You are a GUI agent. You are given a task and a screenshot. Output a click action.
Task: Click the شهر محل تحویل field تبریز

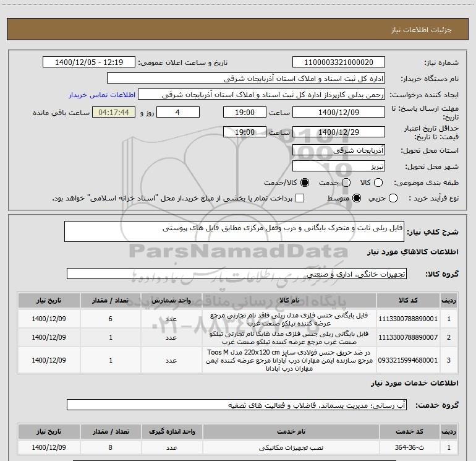tap(339, 166)
